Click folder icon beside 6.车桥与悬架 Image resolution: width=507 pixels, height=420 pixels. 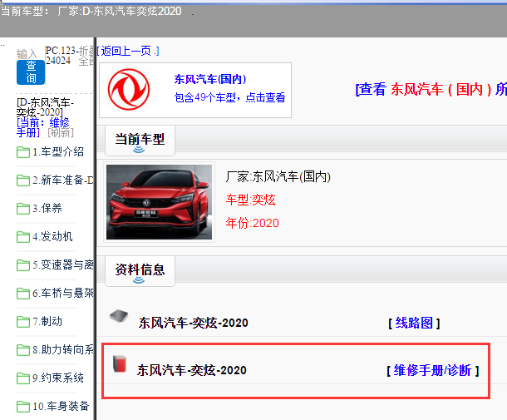(23, 294)
